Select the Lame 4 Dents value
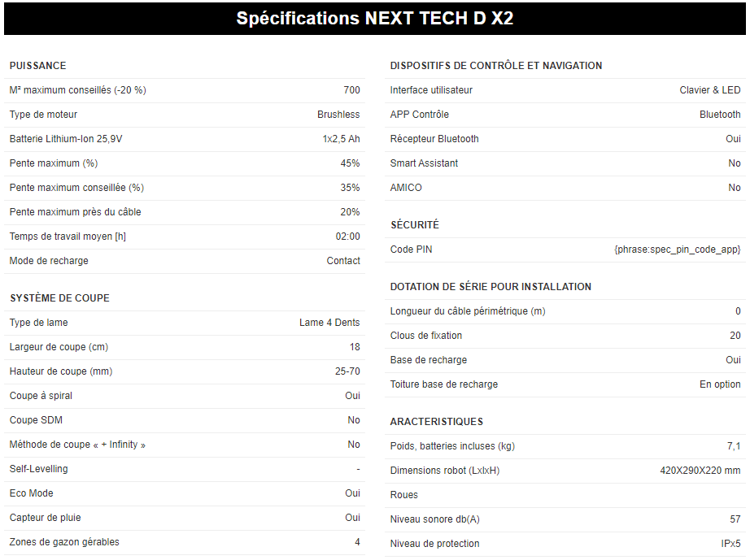 (329, 323)
